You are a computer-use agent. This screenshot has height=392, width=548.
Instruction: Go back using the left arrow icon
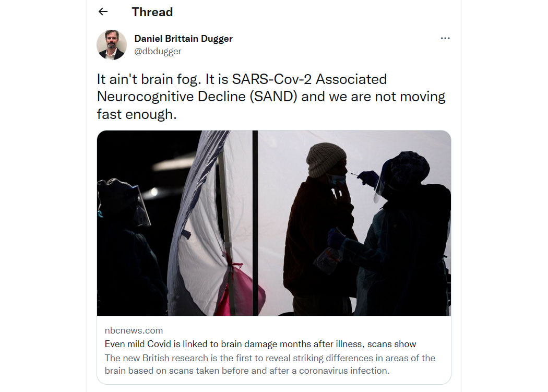[103, 12]
